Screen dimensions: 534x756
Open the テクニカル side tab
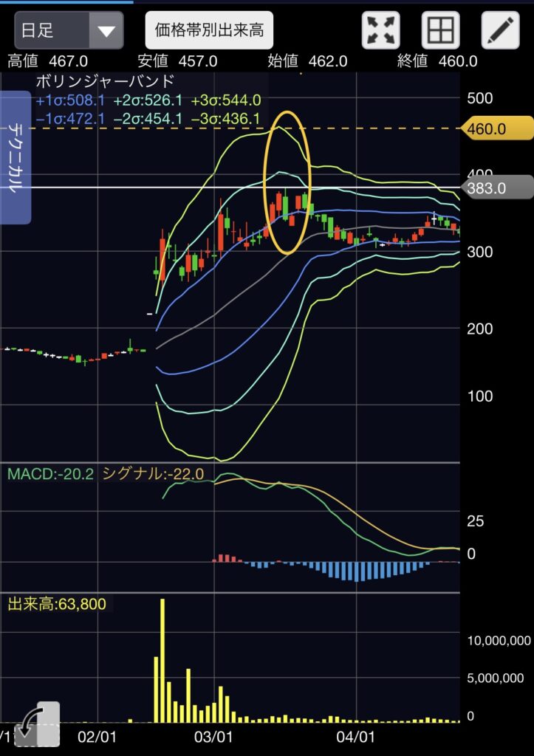[16, 157]
